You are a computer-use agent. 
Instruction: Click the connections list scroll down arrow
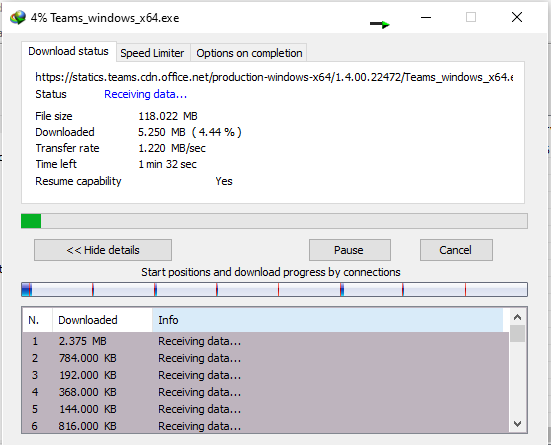[517, 424]
